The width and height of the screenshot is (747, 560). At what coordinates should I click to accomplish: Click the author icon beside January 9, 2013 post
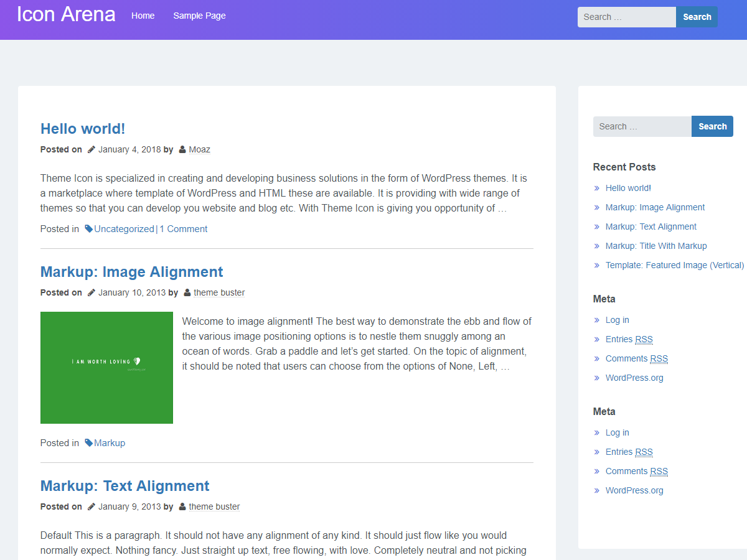point(182,506)
